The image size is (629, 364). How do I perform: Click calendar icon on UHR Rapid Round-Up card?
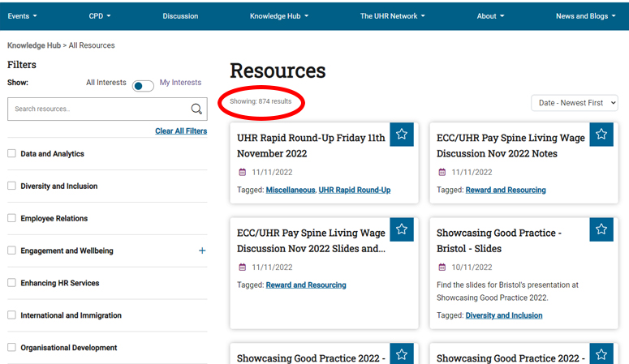coord(243,173)
